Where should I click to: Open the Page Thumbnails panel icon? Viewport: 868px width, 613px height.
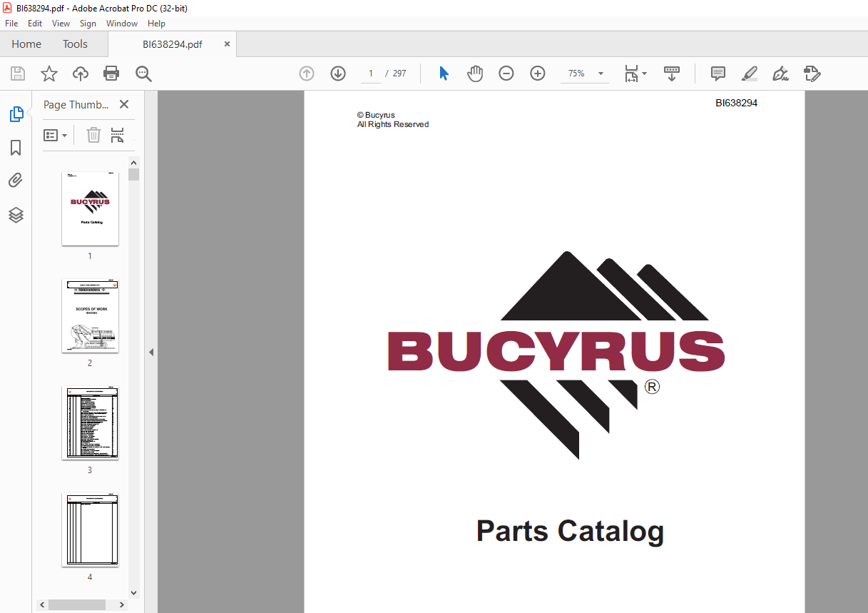pos(16,114)
